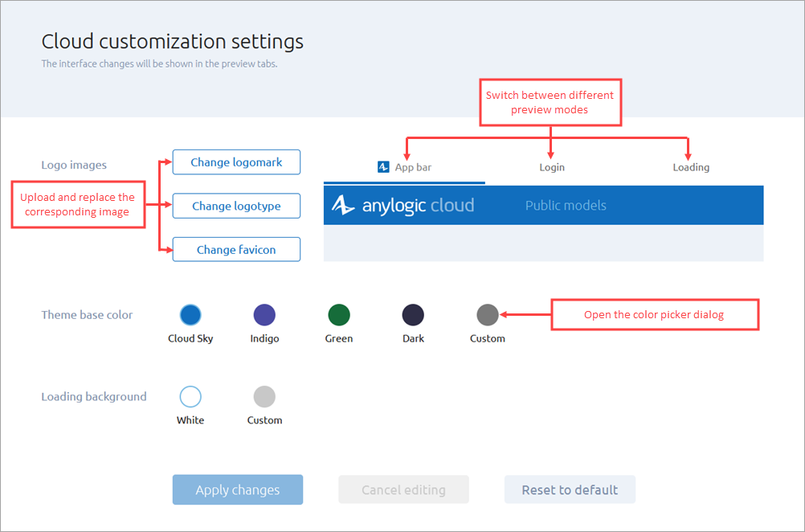Click the Cloud Sky swatch caption
This screenshot has height=532, width=805.
click(x=190, y=338)
